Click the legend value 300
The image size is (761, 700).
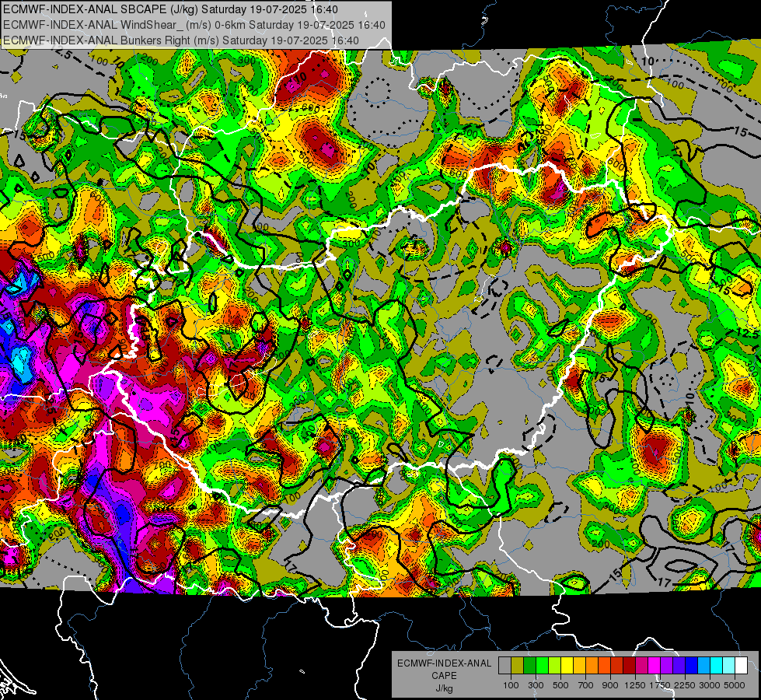click(536, 685)
